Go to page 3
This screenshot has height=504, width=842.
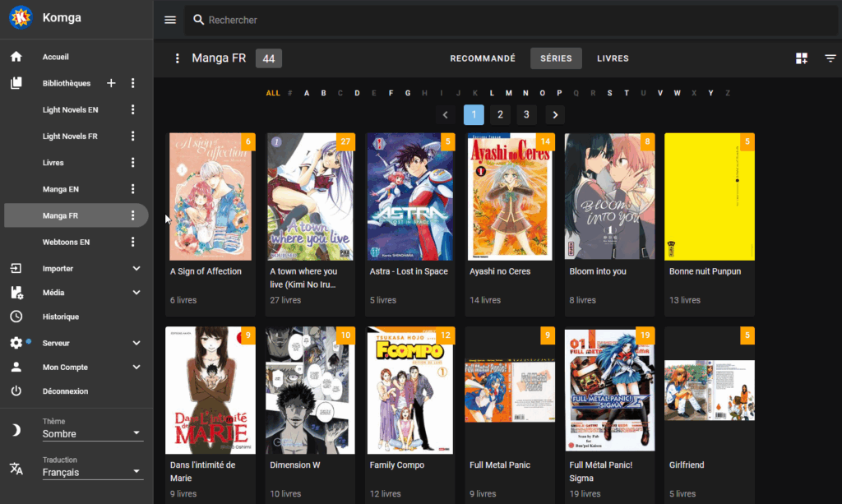pos(526,115)
